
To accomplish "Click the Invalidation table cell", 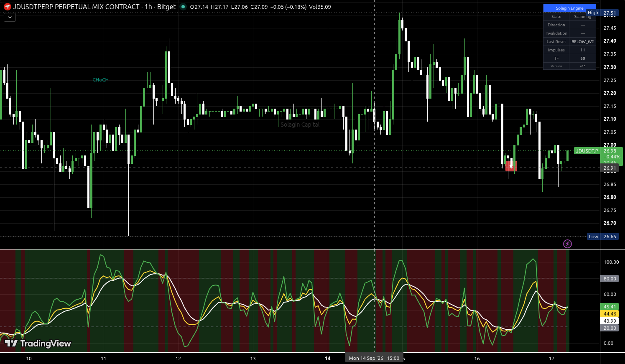I will tap(556, 33).
